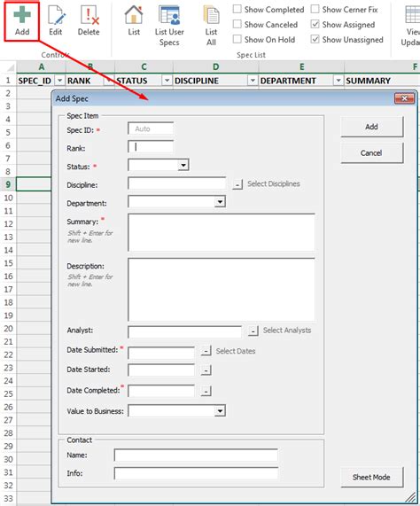Click the Select Analysts picker button
The width and height of the screenshot is (420, 506).
coord(253,331)
